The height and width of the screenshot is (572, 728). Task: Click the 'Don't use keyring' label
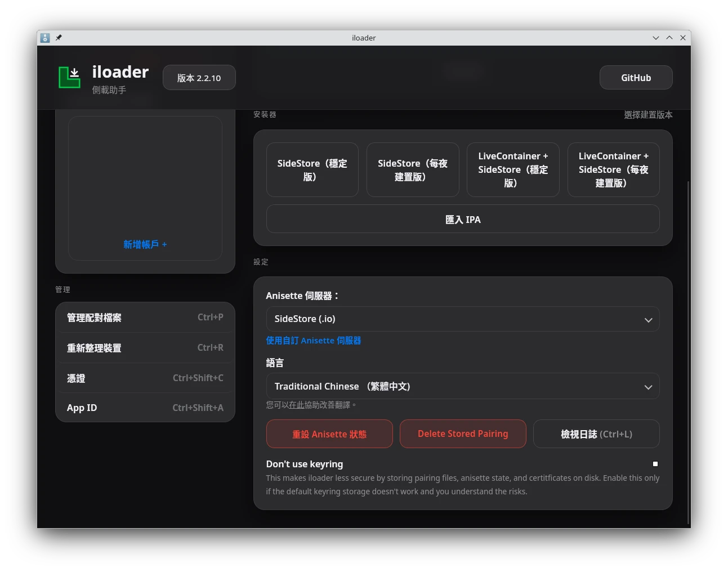point(305,464)
